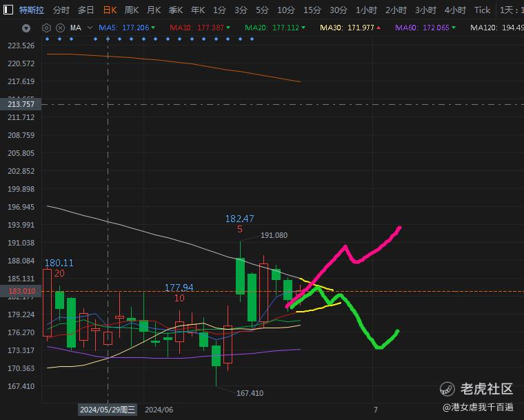Screen dimensions: 524x420
Task: Switch to 日K daily candlestick tab
Action: pyautogui.click(x=110, y=10)
